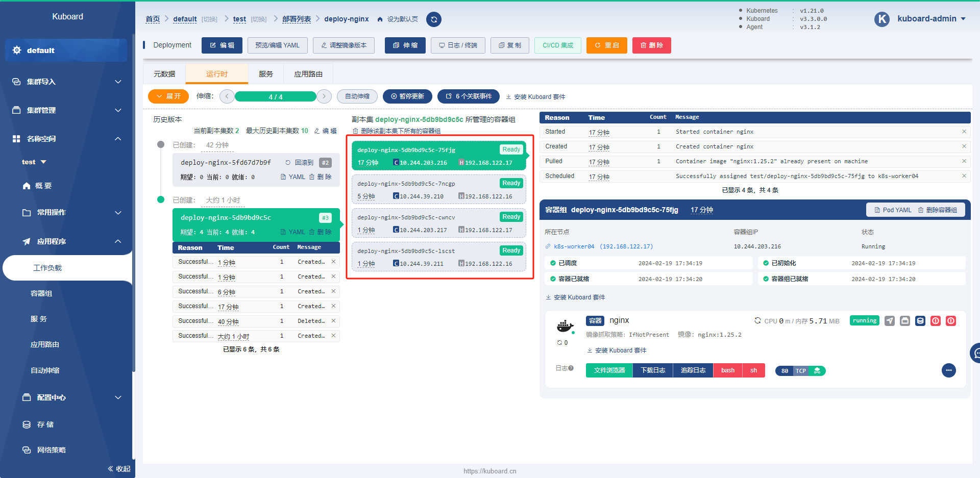The width and height of the screenshot is (980, 478).
Task: Click the log help question-mark icon
Action: (571, 368)
